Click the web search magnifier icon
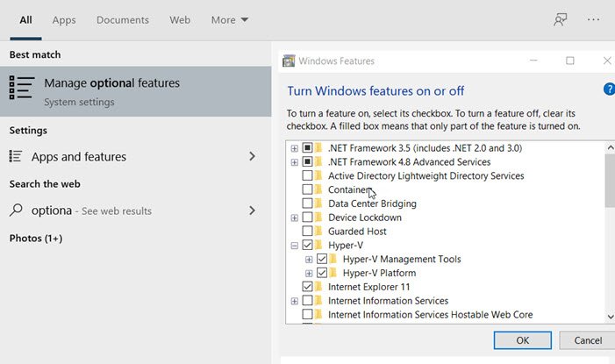 coord(15,211)
